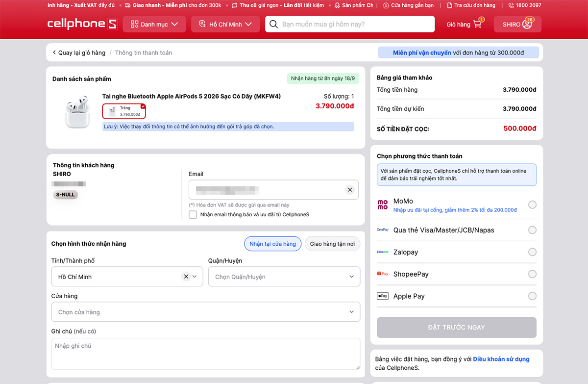
Task: Open Tra cứu đơn hàng link
Action: 471,5
